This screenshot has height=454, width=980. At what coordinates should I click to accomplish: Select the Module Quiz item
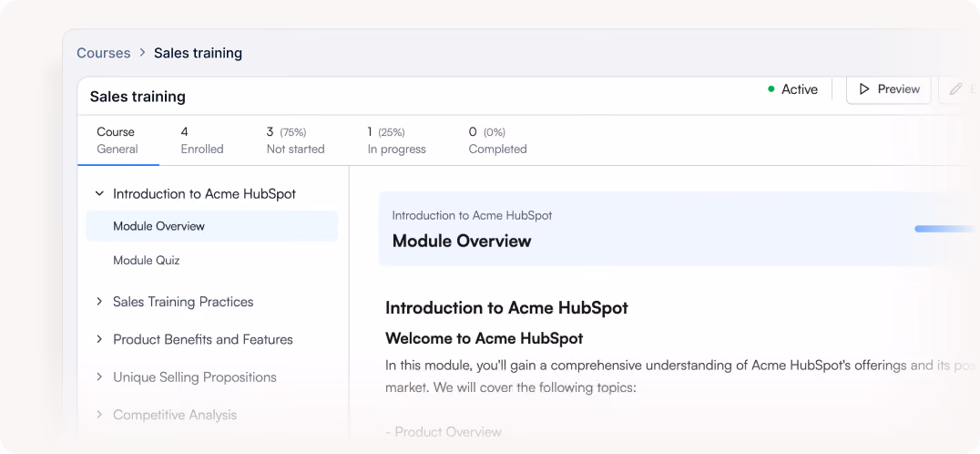tap(147, 260)
